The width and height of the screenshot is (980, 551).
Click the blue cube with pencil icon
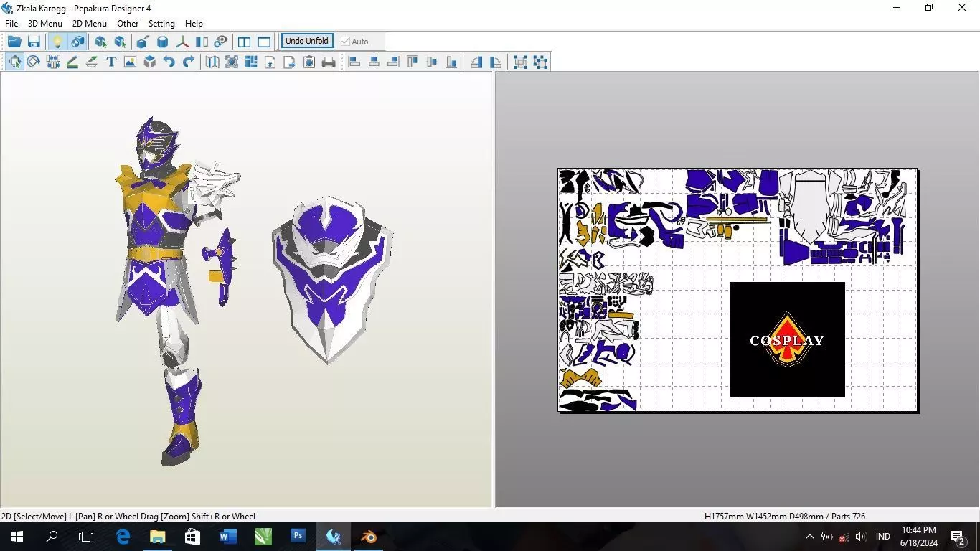143,42
